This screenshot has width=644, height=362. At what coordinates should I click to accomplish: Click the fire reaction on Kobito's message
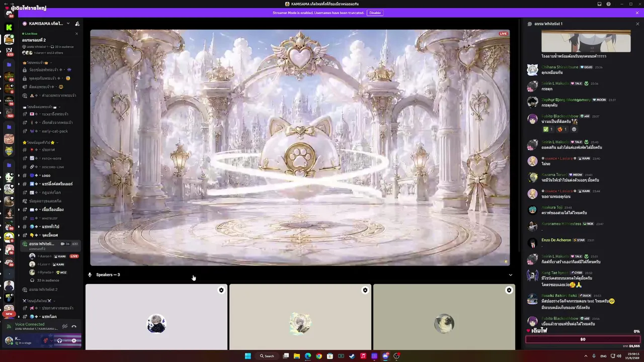point(561,129)
